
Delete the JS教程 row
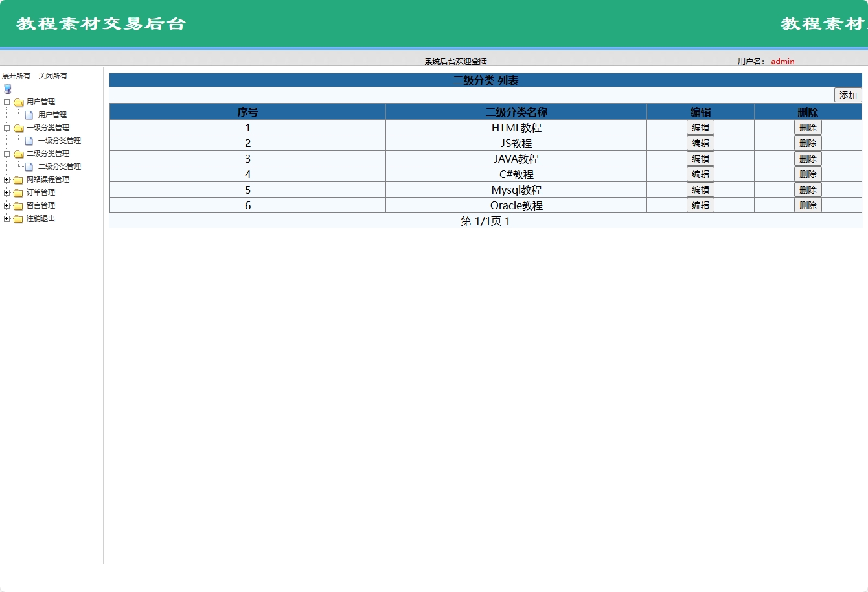click(x=808, y=143)
